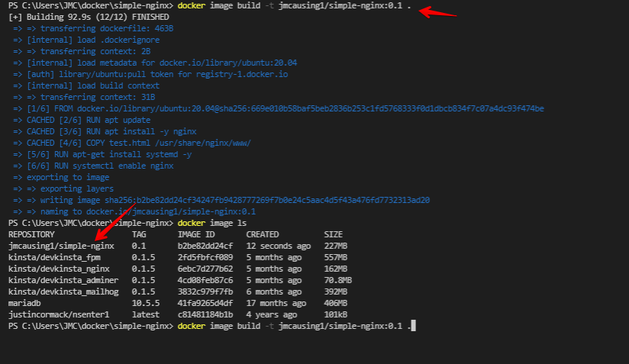Screen dimensions: 629x364
Task: Select the 'transferring dockerfile: 463B' line
Action: coord(93,28)
